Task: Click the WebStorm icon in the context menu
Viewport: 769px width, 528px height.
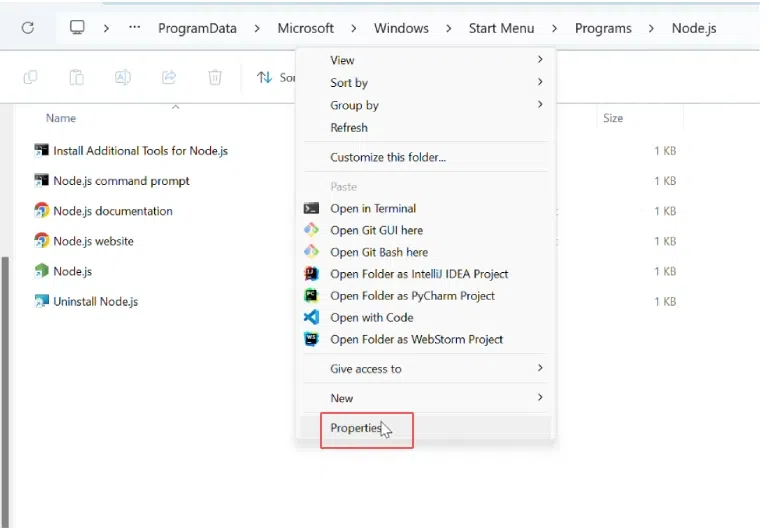Action: tap(311, 339)
